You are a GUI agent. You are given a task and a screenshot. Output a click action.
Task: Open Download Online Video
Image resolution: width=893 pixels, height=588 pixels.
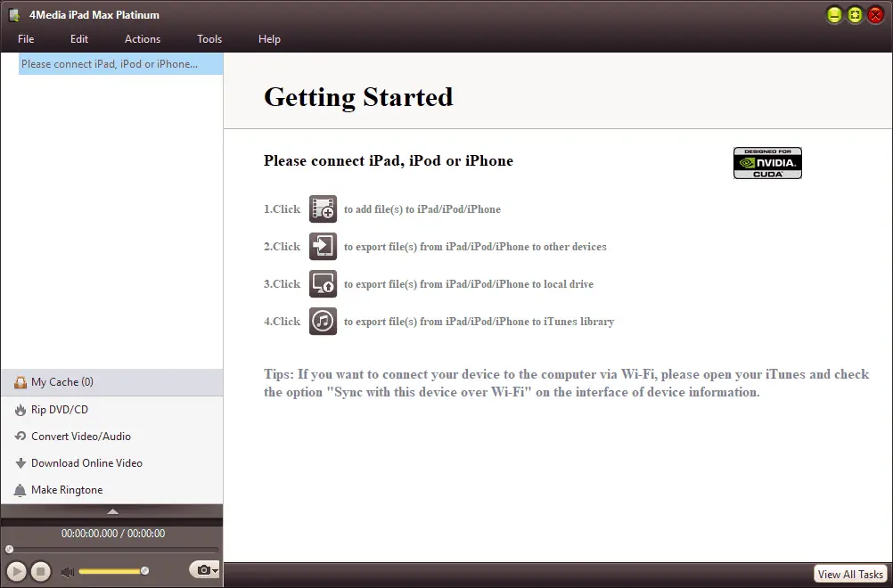click(x=111, y=462)
